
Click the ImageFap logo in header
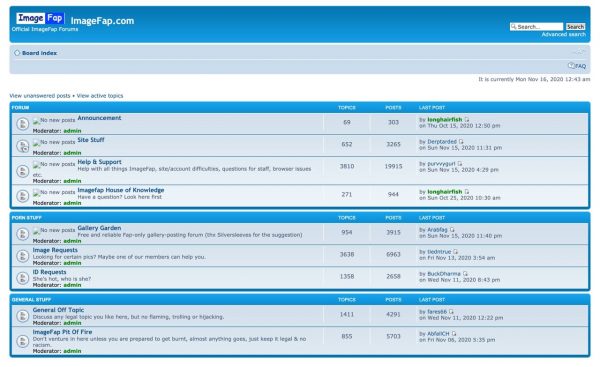40,18
